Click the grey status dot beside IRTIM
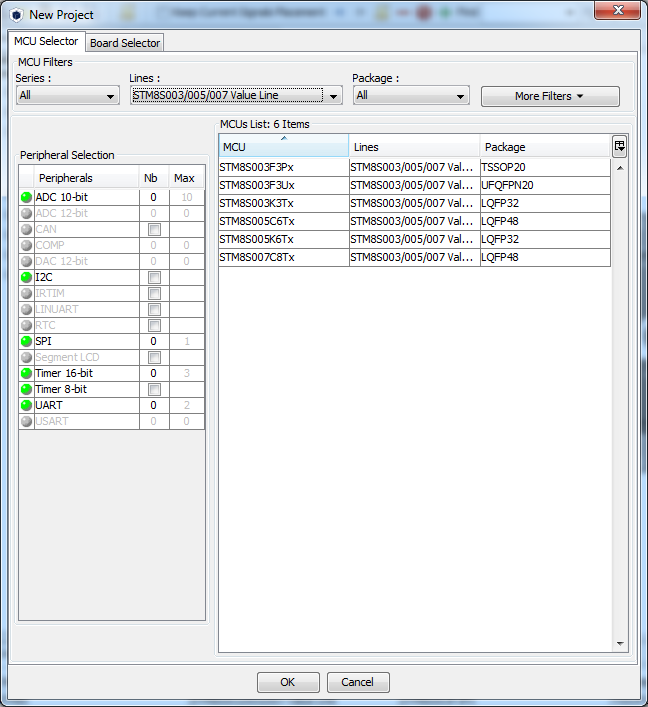This screenshot has width=648, height=707. [27, 293]
